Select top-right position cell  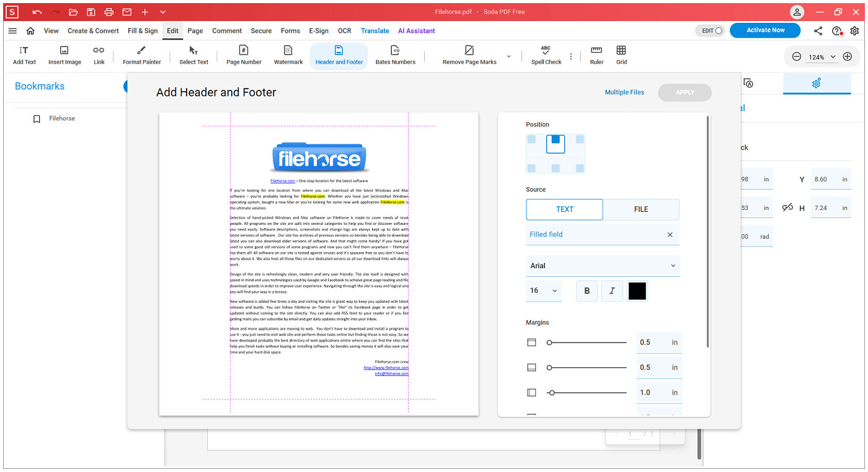[579, 139]
